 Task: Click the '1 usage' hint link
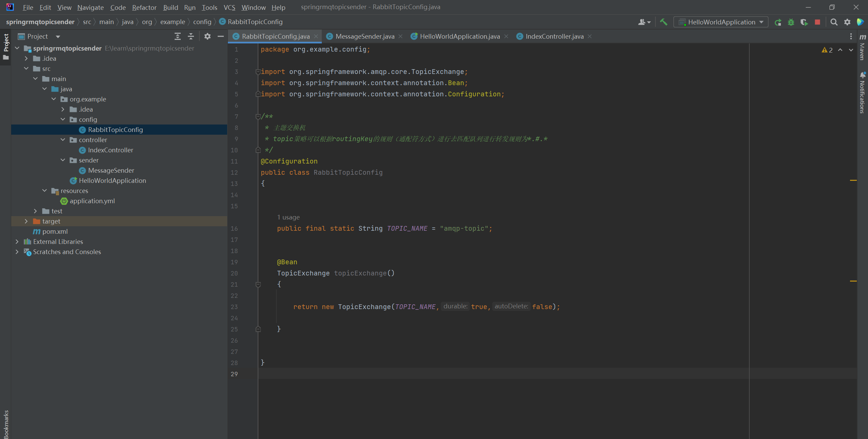pos(288,217)
